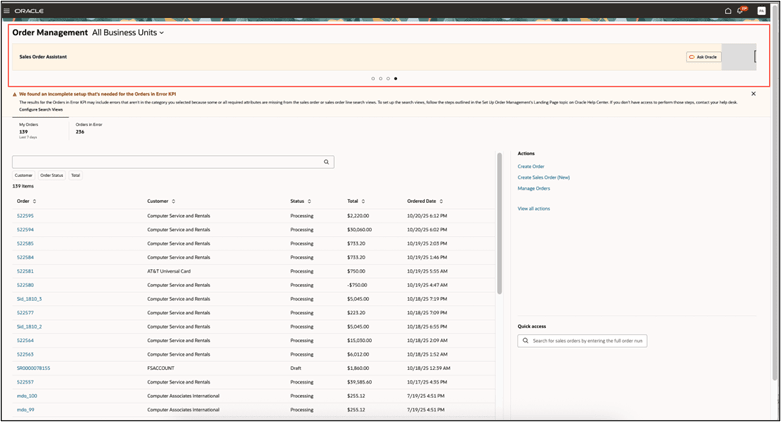Click AT&T Universal Card customer cell

(x=169, y=272)
